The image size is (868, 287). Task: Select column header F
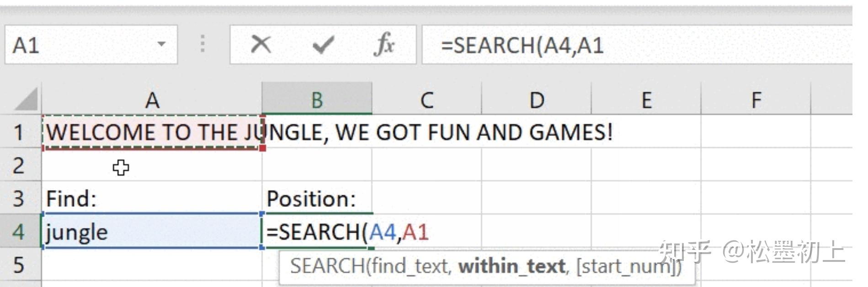click(x=756, y=98)
